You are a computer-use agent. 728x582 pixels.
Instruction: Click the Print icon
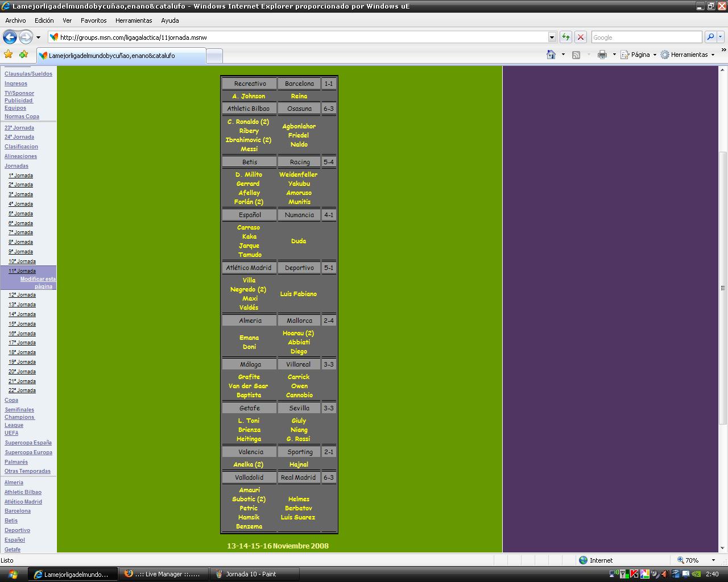[x=602, y=55]
